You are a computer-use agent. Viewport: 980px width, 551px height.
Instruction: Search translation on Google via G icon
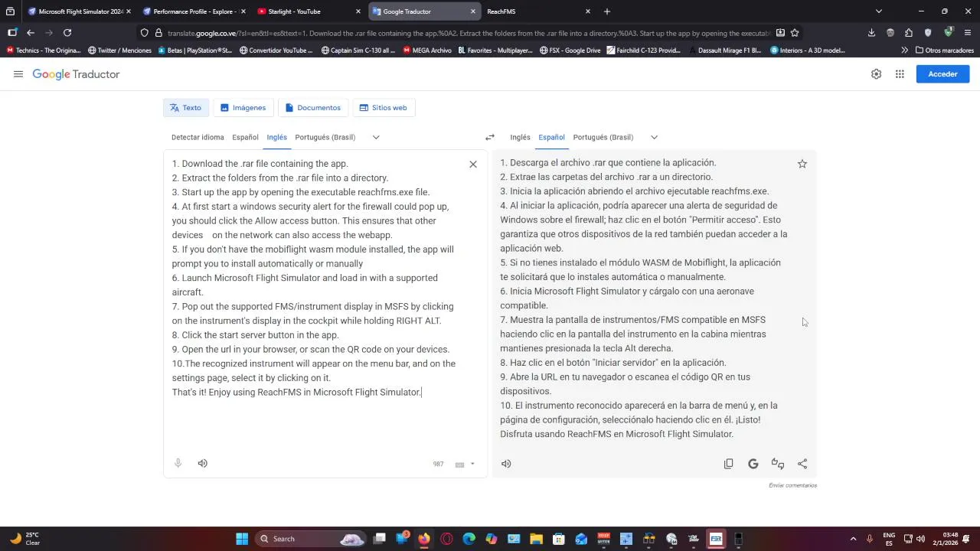(x=753, y=464)
